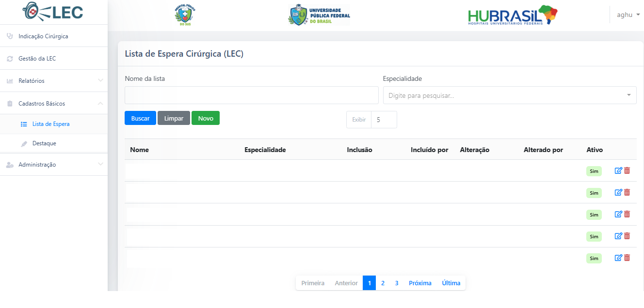Click the Exibir rows count field

point(384,120)
